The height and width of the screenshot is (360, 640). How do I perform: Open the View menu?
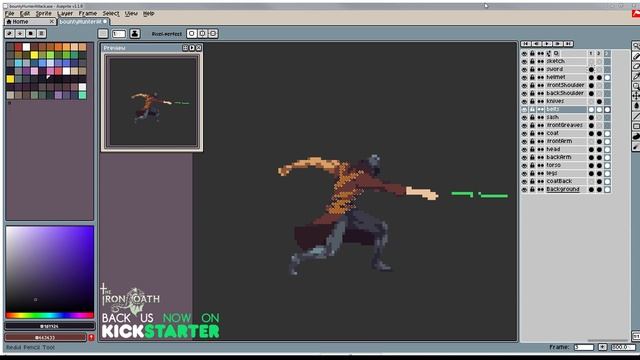131,13
